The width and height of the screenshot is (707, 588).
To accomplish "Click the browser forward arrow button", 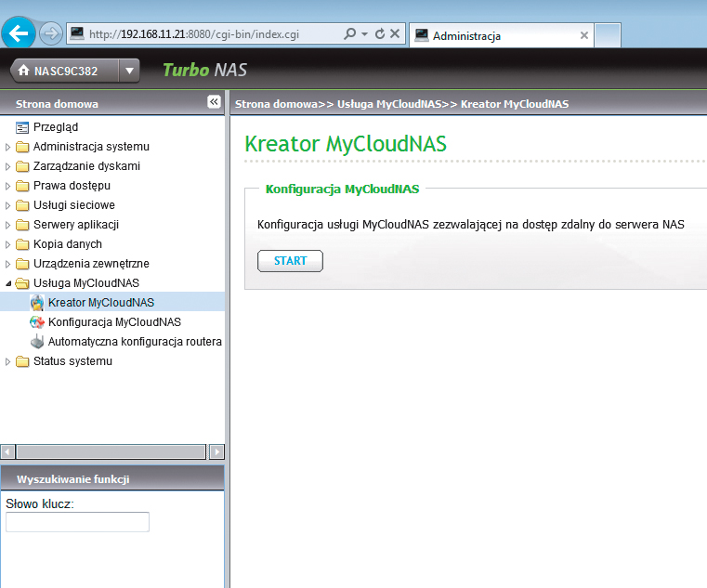I will (50, 34).
